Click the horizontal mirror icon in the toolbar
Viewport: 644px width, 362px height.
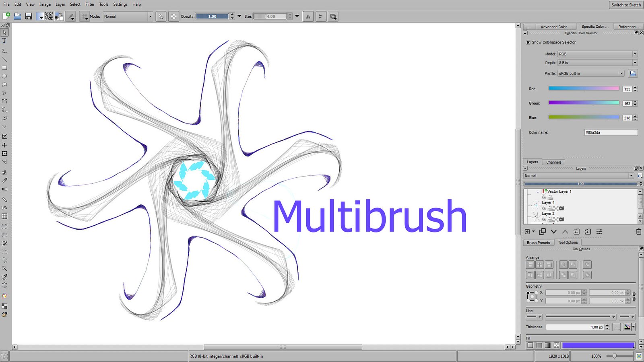308,16
